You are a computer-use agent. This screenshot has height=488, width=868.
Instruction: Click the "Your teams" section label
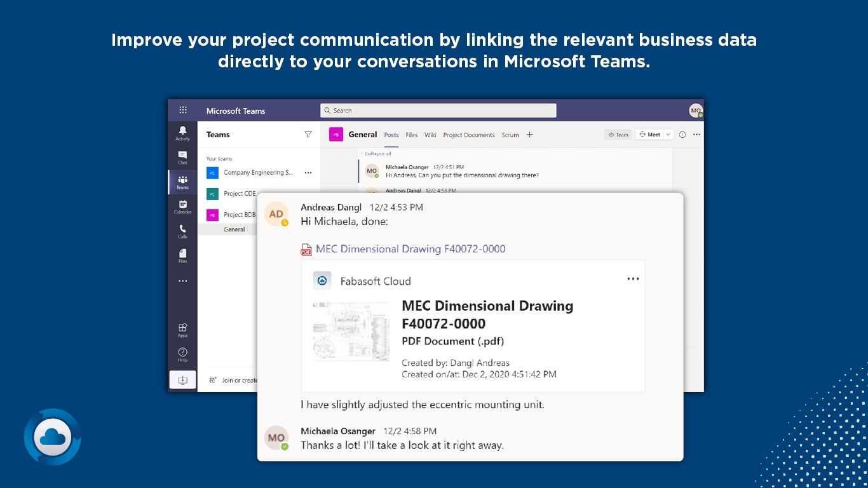point(219,158)
